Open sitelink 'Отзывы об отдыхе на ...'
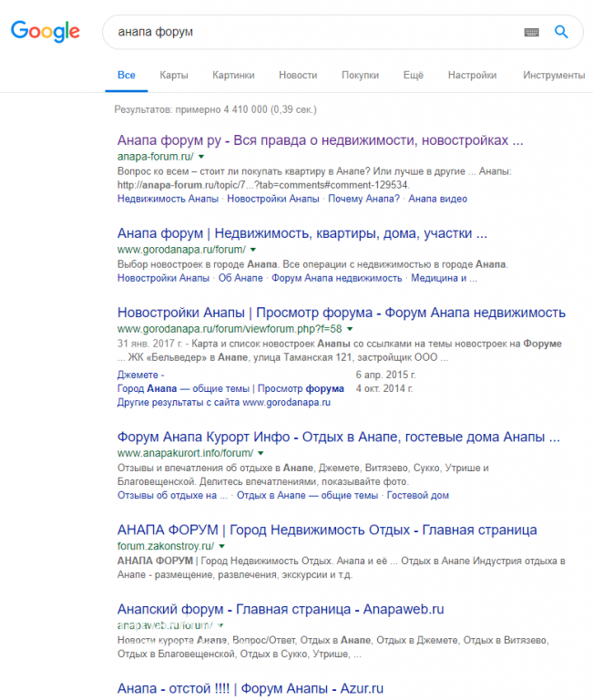593x700 pixels. click(172, 495)
